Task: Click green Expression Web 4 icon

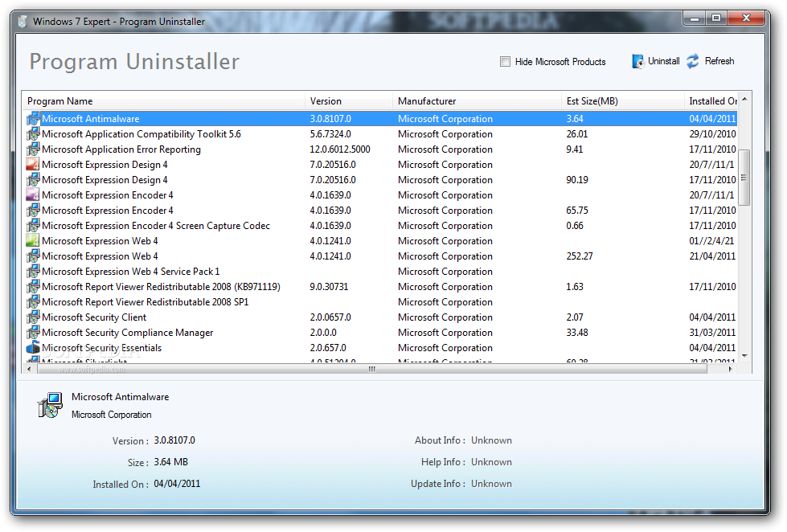Action: point(33,241)
